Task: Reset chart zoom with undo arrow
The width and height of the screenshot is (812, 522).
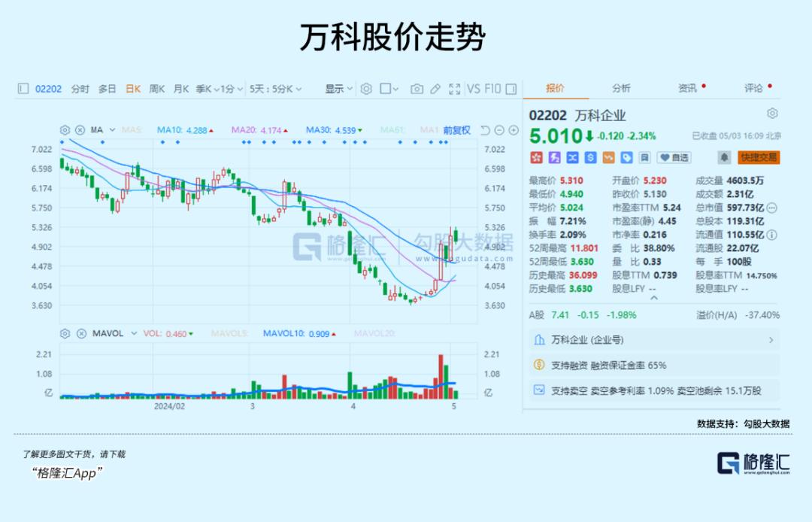Action: (485, 130)
